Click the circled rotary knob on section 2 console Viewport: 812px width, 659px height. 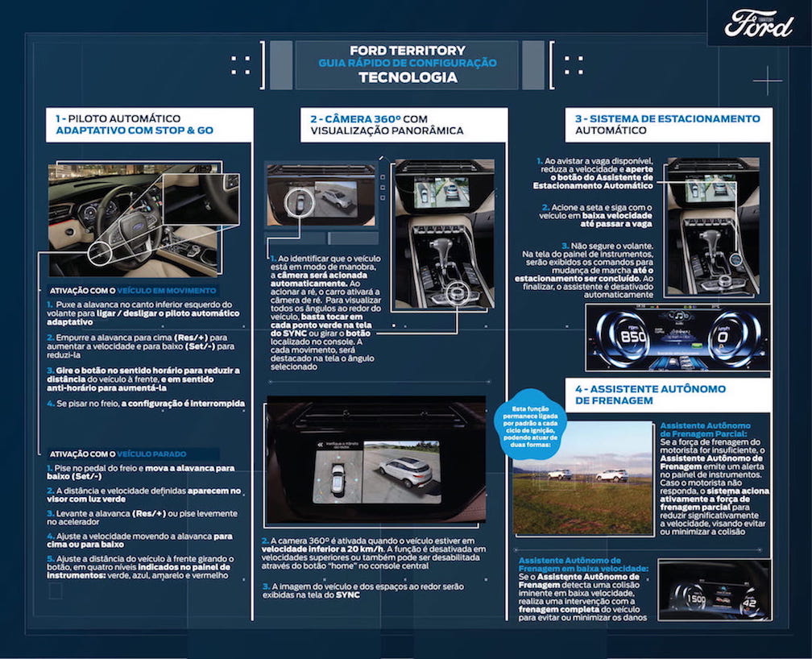[x=457, y=292]
